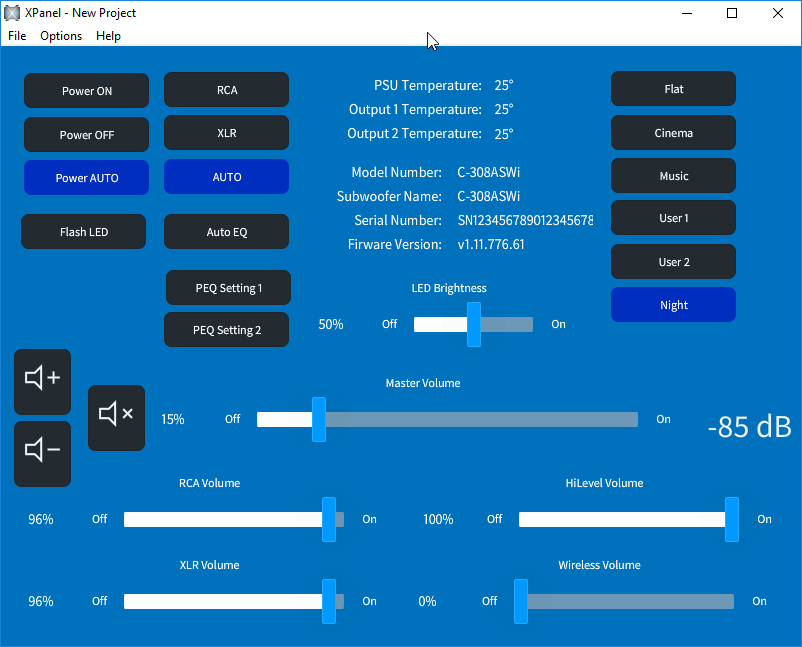
Task: Click the volume down speaker icon
Action: [x=42, y=453]
